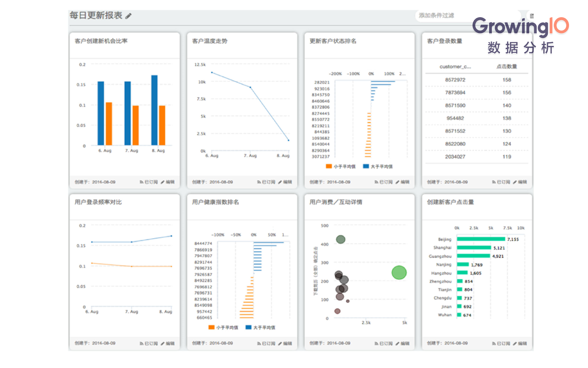Sort by the customer_c... column header
The height and width of the screenshot is (368, 588).
[455, 67]
